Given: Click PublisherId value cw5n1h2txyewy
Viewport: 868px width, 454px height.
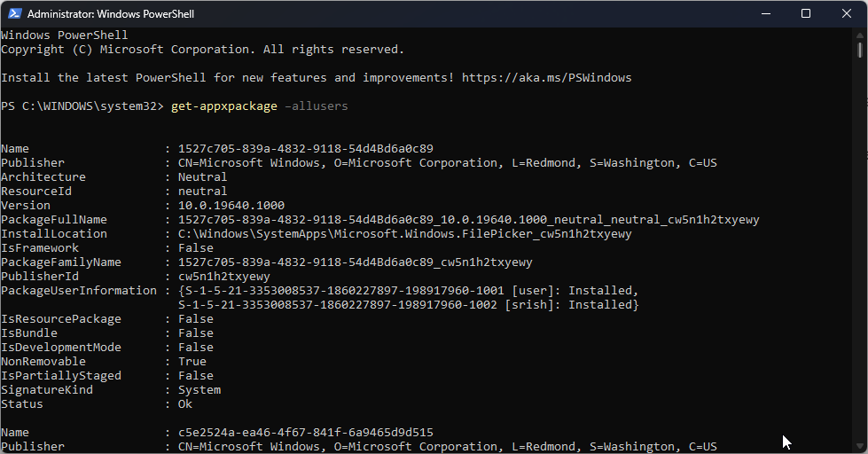Looking at the screenshot, I should coord(224,277).
